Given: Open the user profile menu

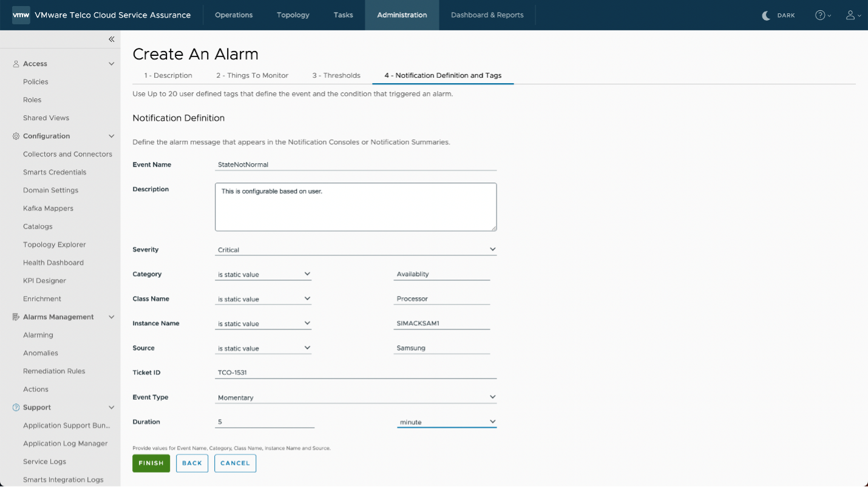Looking at the screenshot, I should (853, 15).
